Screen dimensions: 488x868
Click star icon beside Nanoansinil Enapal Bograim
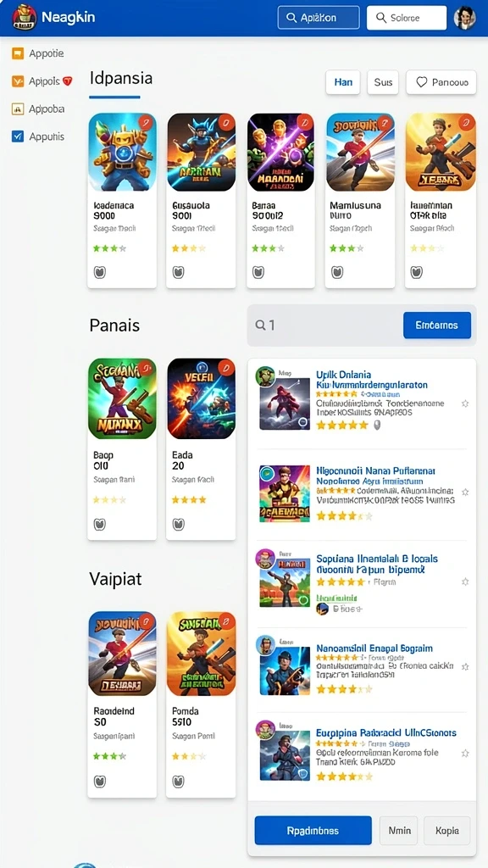tap(465, 666)
